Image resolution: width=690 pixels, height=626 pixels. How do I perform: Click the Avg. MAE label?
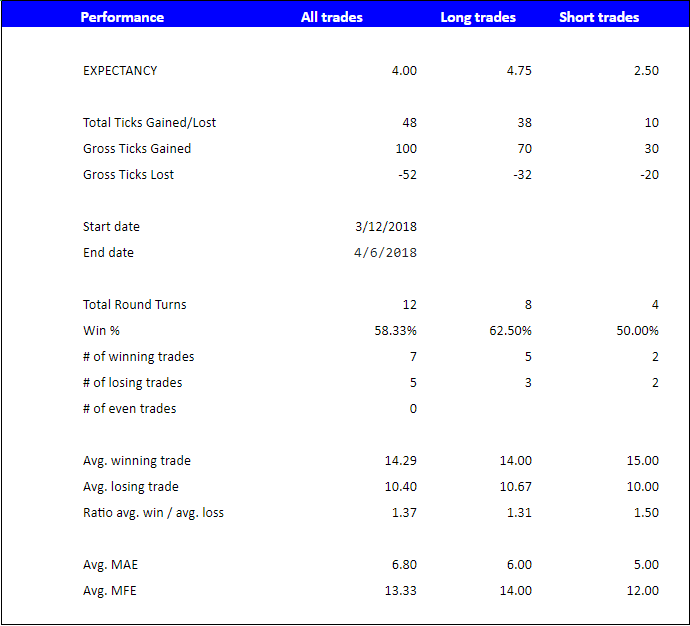(x=110, y=564)
